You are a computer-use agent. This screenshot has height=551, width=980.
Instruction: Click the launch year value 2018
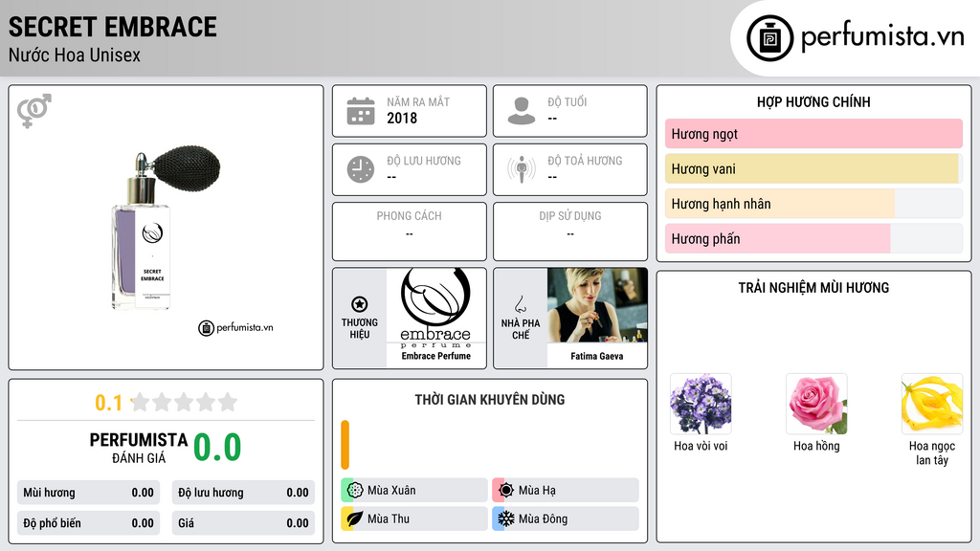[402, 118]
